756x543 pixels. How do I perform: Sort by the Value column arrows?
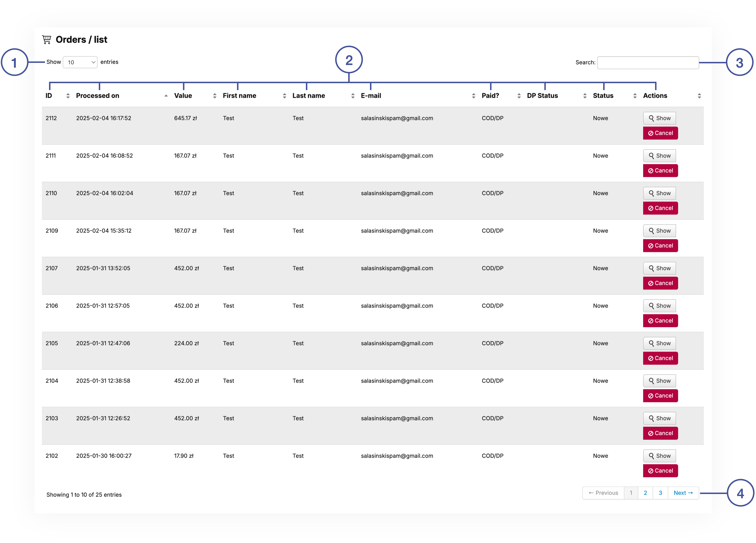tap(214, 96)
